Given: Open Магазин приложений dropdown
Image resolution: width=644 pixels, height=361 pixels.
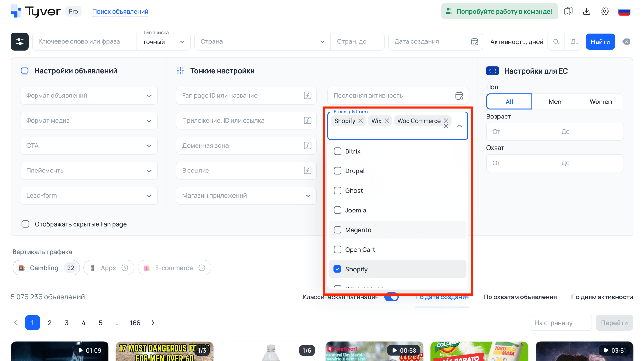Looking at the screenshot, I should [246, 195].
